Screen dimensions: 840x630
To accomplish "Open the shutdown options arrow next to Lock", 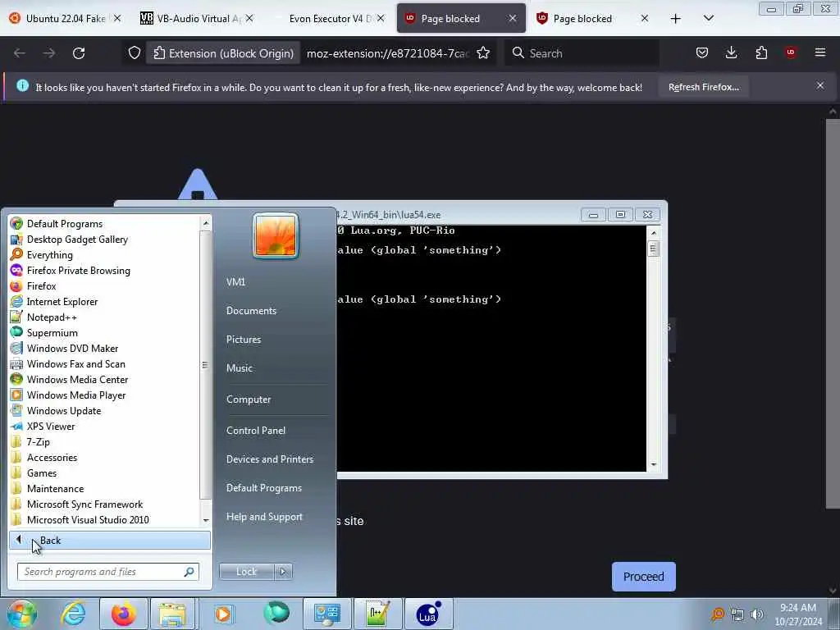I will tap(283, 572).
